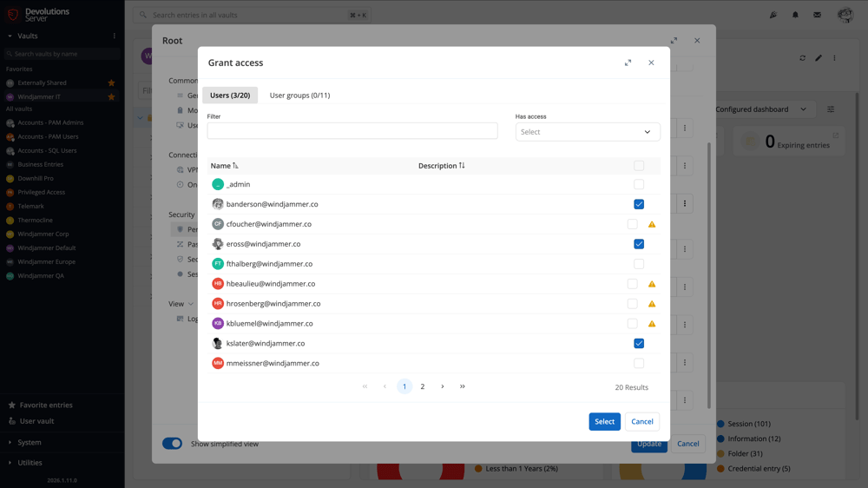The image size is (868, 488).
Task: Click warning icon beside cfoucher@windjammer.co
Action: pos(652,224)
